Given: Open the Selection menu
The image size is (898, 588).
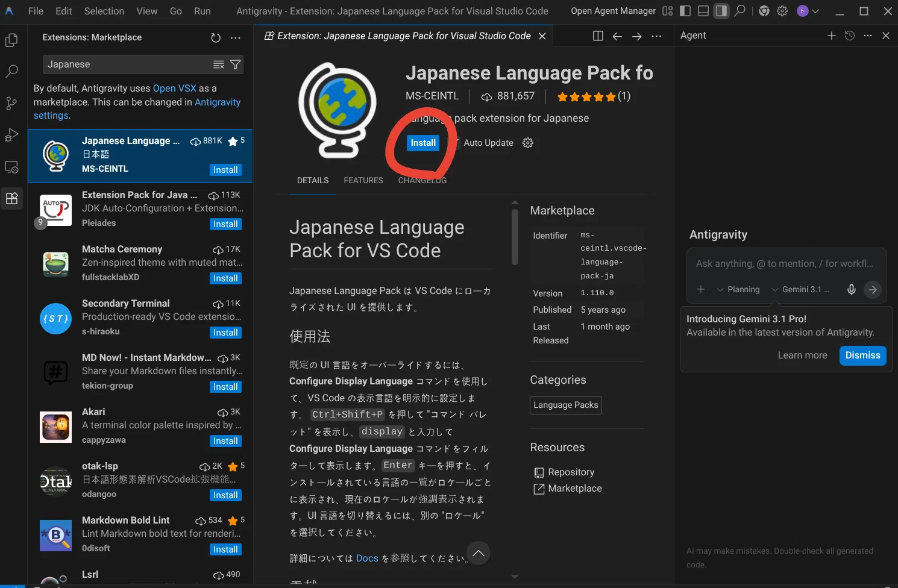Looking at the screenshot, I should 104,11.
